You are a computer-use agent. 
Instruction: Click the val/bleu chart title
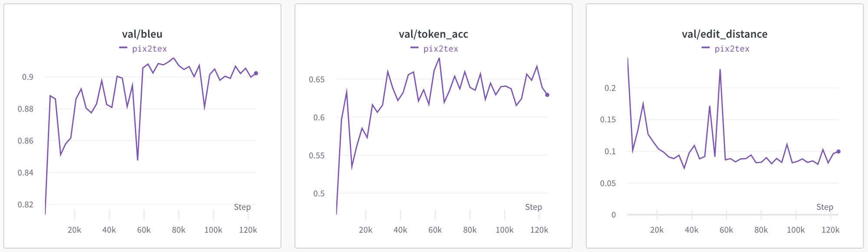142,34
